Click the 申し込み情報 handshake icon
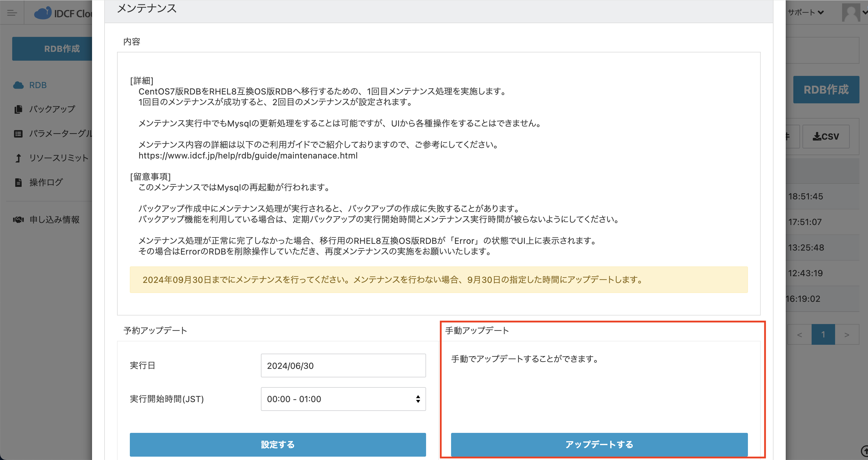 point(18,219)
